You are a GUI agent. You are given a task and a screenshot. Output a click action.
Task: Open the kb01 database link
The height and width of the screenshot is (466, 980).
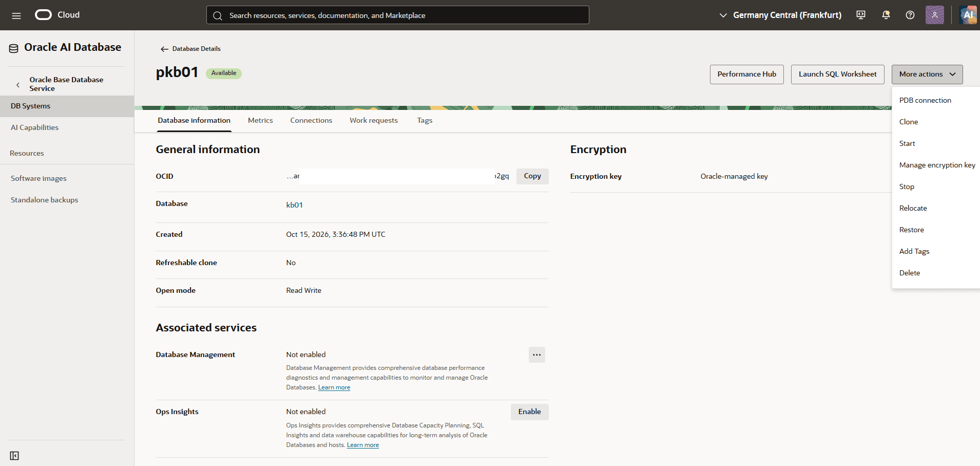(295, 205)
